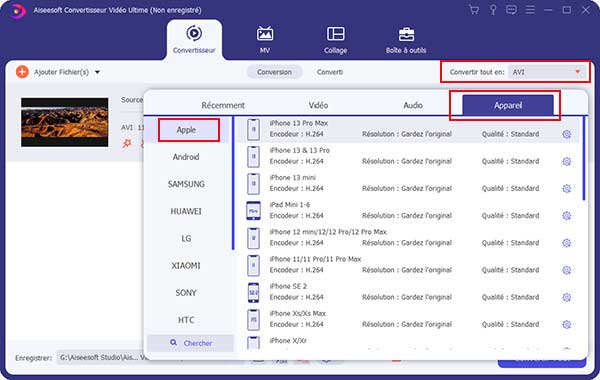The image size is (600, 380).
Task: Select the iPhone 13 mini preset
Action: [408, 183]
